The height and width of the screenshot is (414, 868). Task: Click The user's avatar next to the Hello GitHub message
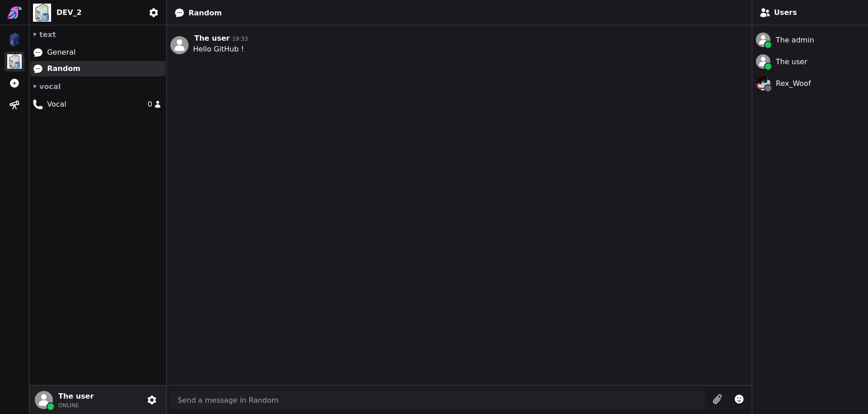[179, 45]
